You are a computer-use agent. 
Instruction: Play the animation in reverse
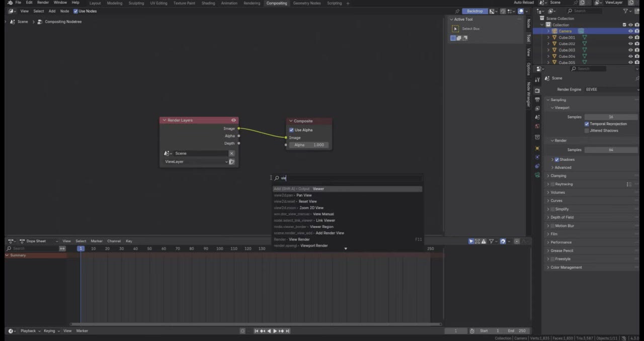(x=269, y=331)
